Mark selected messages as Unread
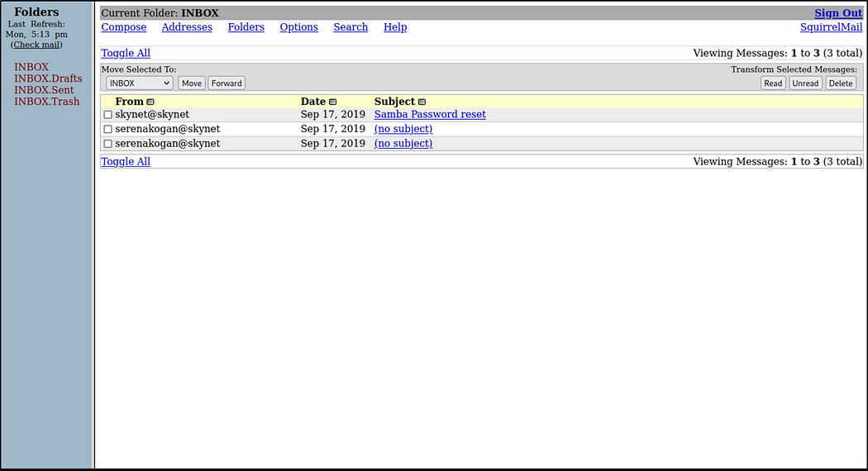 (805, 83)
